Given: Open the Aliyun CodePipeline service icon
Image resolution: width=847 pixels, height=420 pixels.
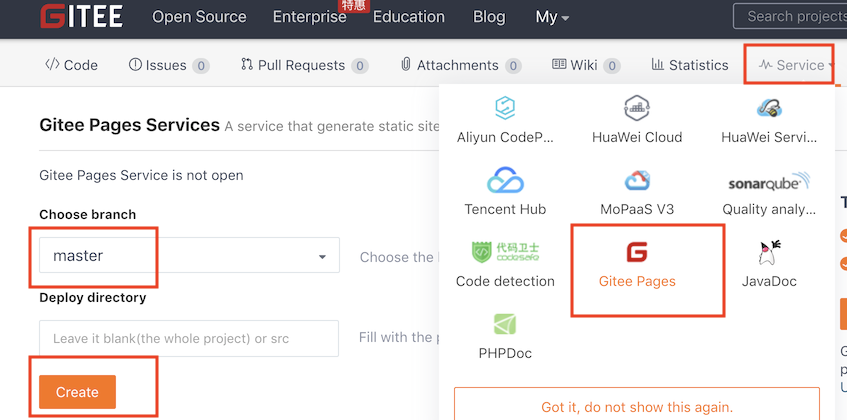Looking at the screenshot, I should 505,108.
